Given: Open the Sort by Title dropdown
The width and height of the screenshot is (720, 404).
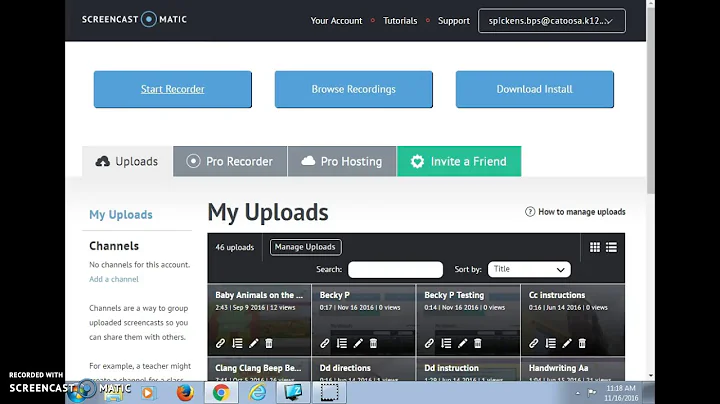Looking at the screenshot, I should [x=529, y=269].
